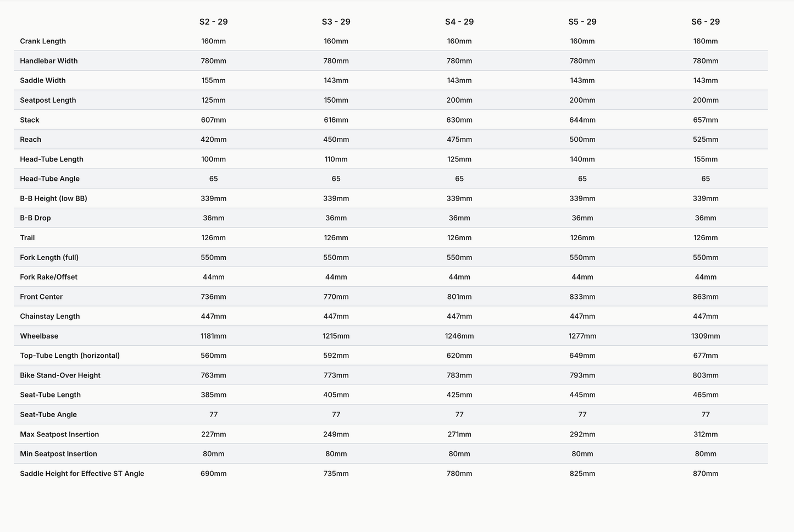Click Saddle Height for Effective ST Angle
This screenshot has width=794, height=532.
82,474
